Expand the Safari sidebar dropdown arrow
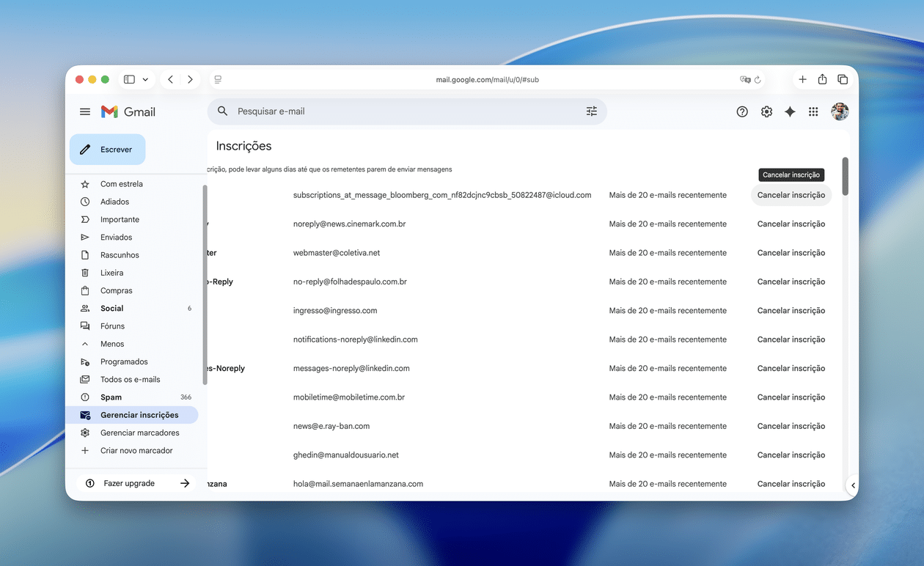 click(x=145, y=79)
